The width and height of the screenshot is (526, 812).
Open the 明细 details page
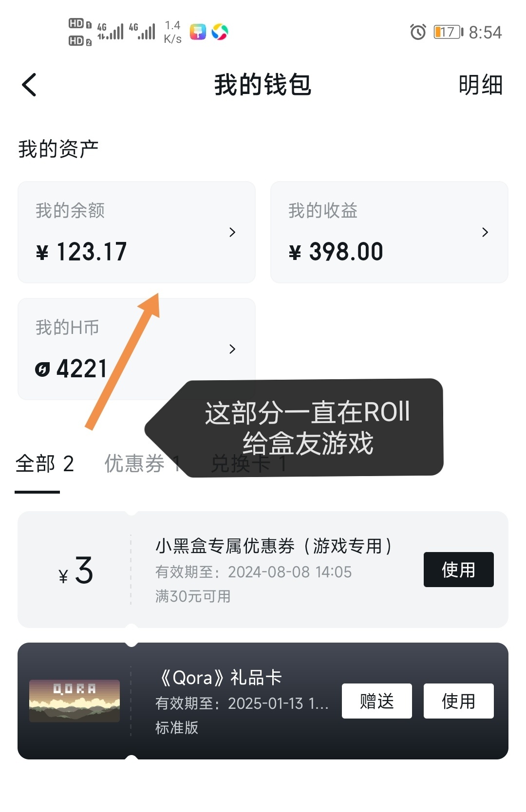(x=480, y=85)
